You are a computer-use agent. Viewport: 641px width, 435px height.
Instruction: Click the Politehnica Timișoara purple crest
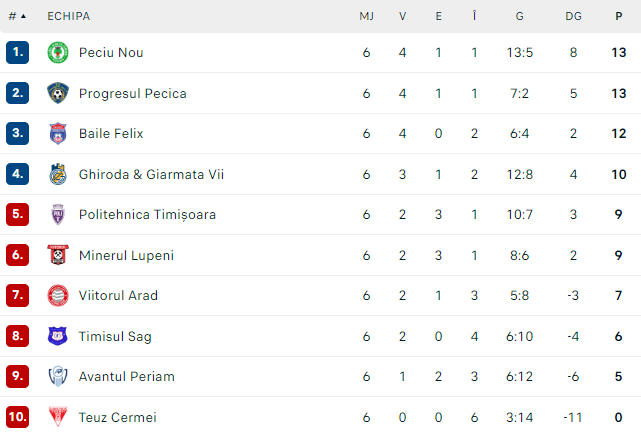[58, 214]
